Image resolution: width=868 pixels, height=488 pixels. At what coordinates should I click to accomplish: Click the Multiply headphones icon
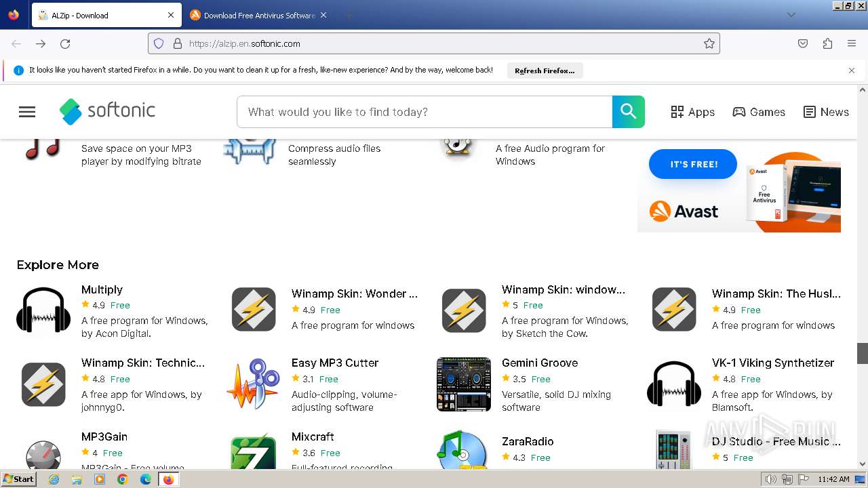click(43, 311)
